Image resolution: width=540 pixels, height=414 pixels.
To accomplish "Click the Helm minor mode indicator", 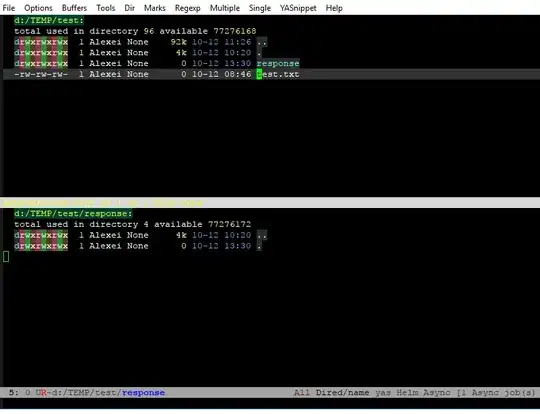I will pos(407,393).
